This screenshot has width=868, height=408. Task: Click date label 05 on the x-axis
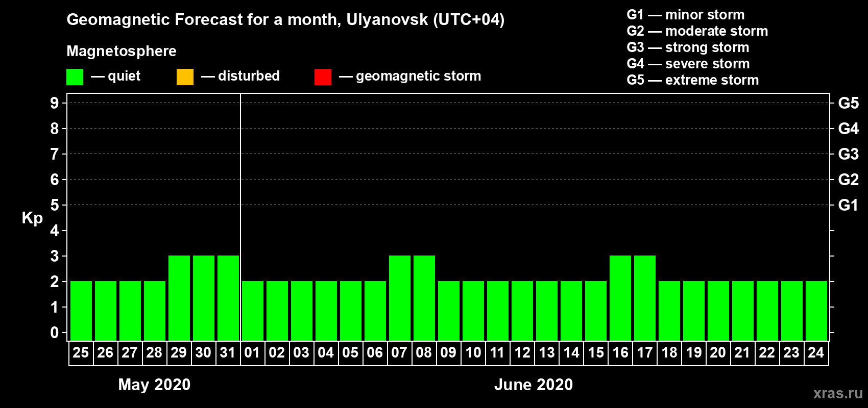point(350,352)
